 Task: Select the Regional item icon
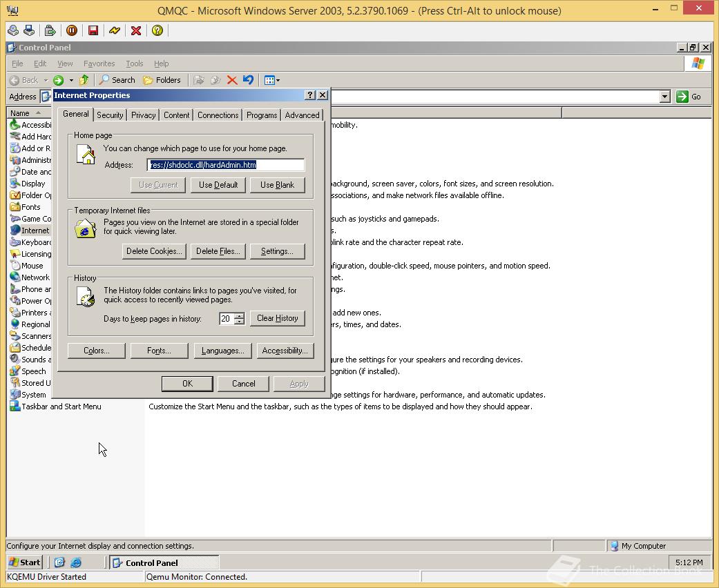coord(15,324)
